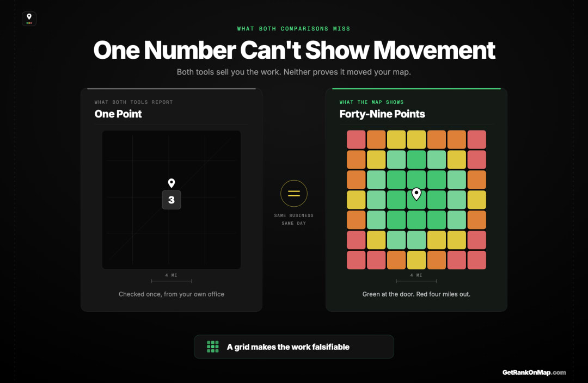Screen dimensions: 588x383
Task: Click the top-right red corner cell of heatmap
Action: coord(476,139)
